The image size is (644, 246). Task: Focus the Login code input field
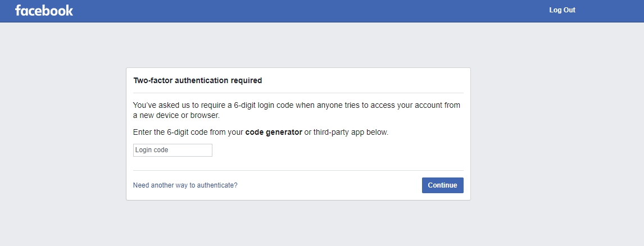(173, 151)
